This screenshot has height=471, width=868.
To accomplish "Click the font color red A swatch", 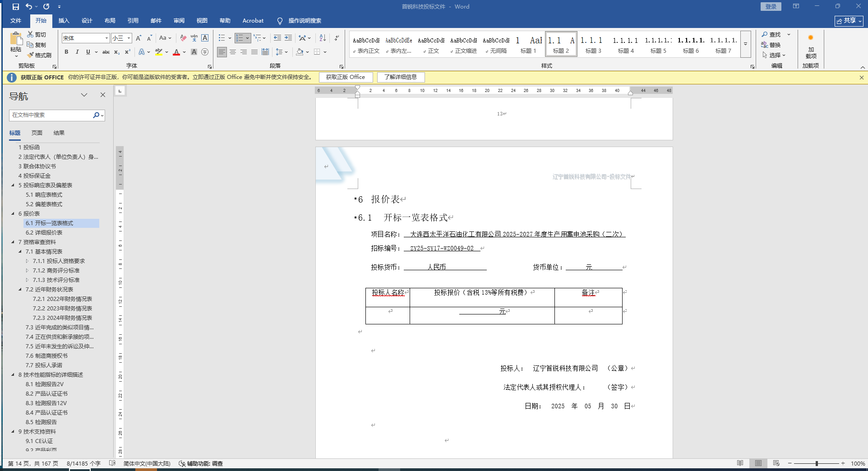I will 176,52.
